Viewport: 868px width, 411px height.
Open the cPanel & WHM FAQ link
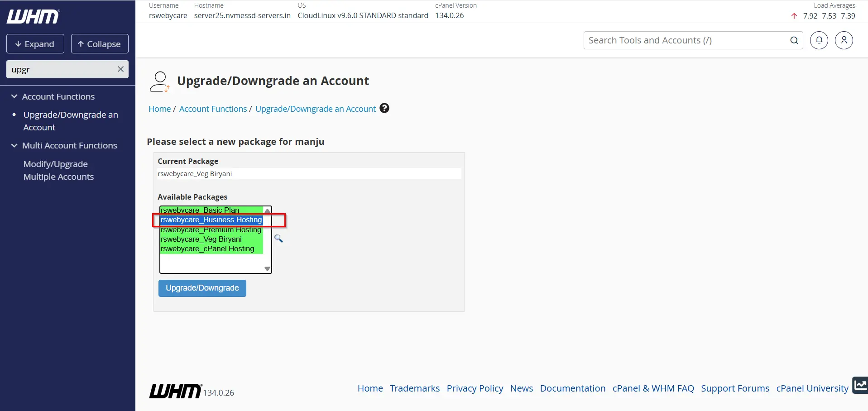(x=653, y=388)
